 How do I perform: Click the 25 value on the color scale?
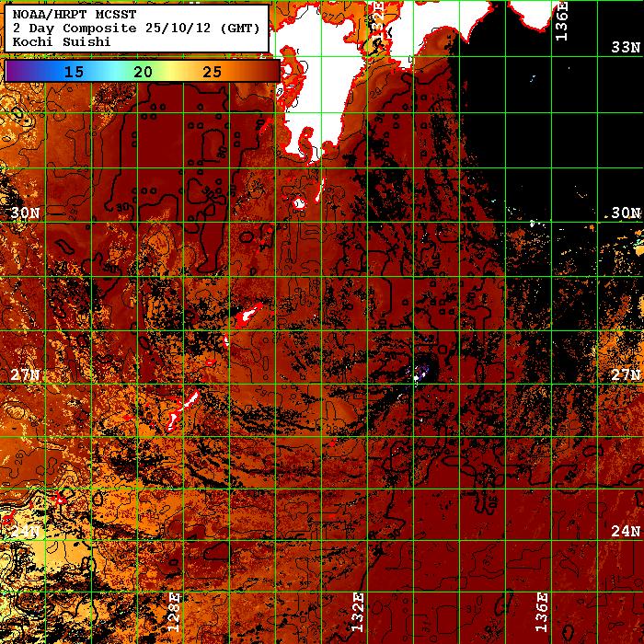click(x=211, y=71)
